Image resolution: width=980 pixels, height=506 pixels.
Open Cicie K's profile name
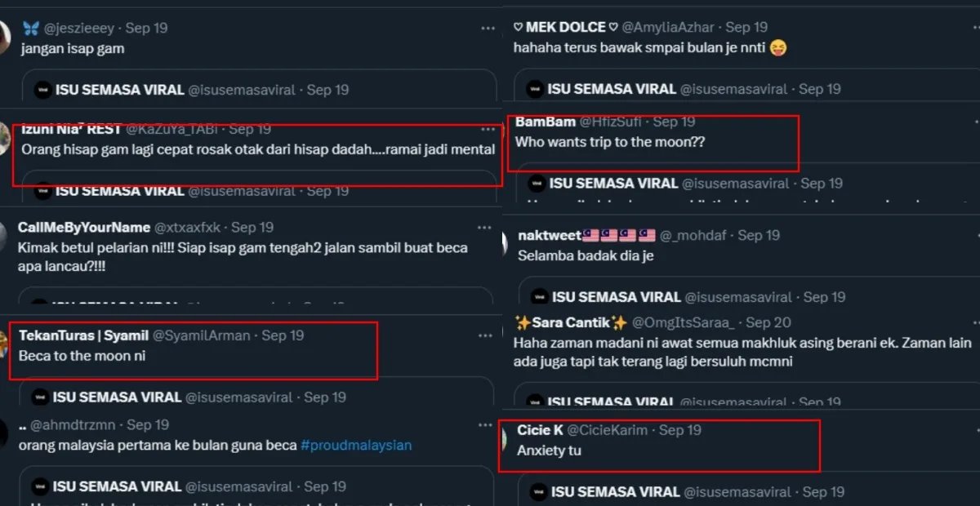[540, 430]
